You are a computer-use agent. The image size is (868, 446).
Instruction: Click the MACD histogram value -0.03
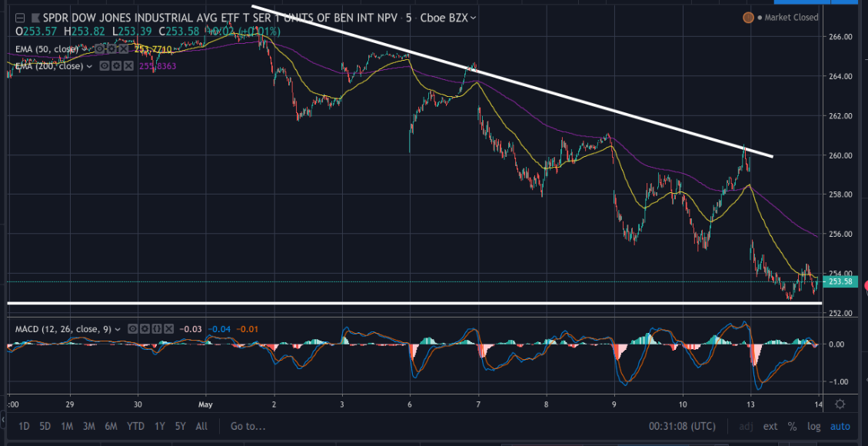189,328
